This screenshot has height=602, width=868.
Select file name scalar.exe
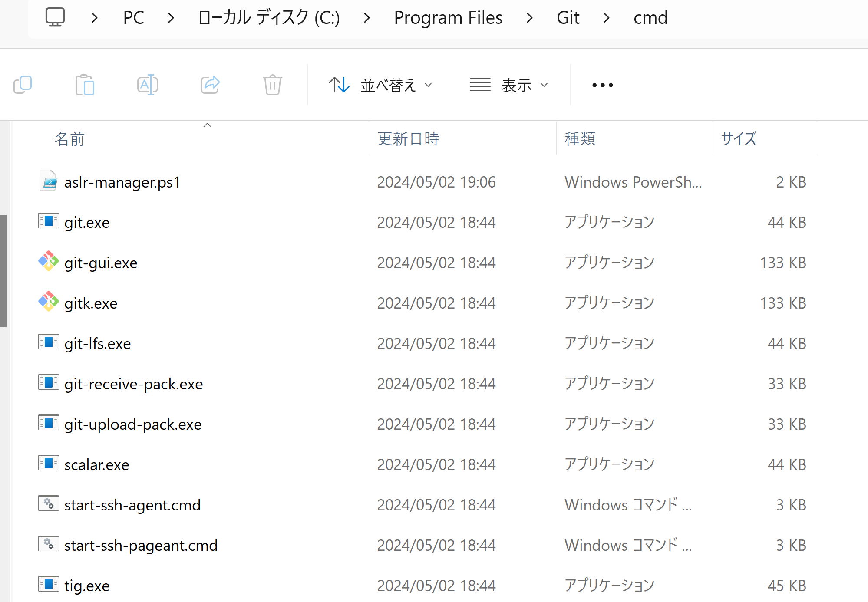[97, 465]
